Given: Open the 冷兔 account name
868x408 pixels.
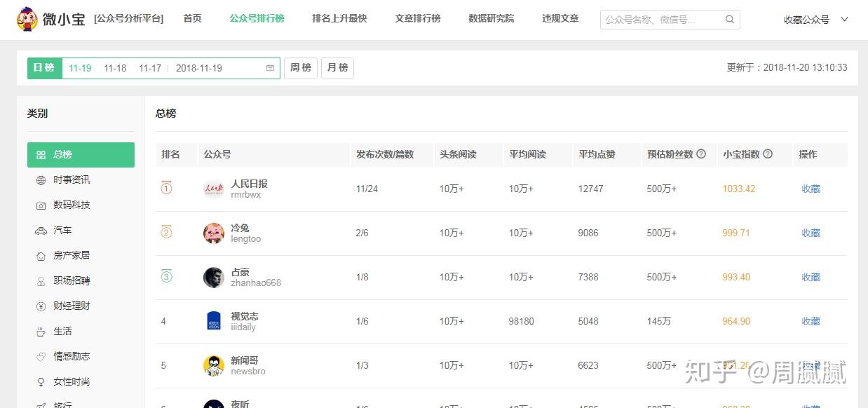Looking at the screenshot, I should pyautogui.click(x=240, y=228).
